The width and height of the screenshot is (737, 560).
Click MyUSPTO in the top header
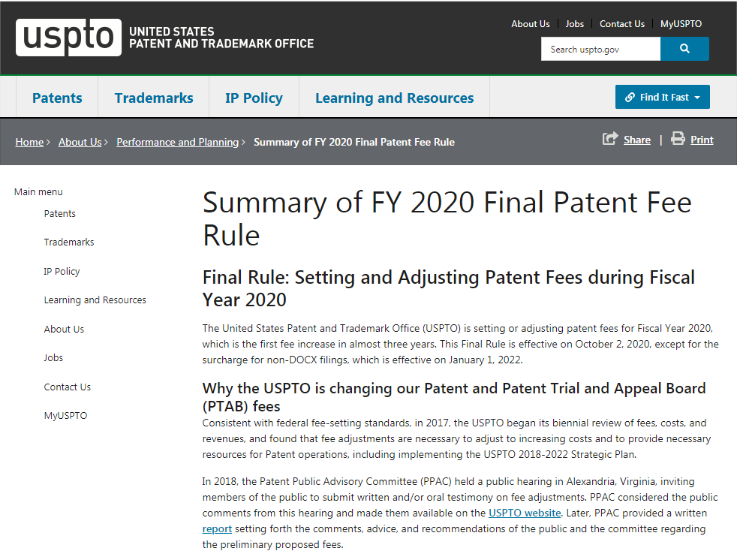681,24
